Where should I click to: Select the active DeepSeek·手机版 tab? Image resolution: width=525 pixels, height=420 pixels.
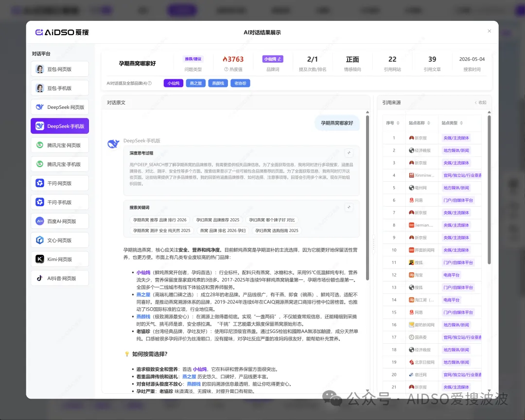pos(60,126)
